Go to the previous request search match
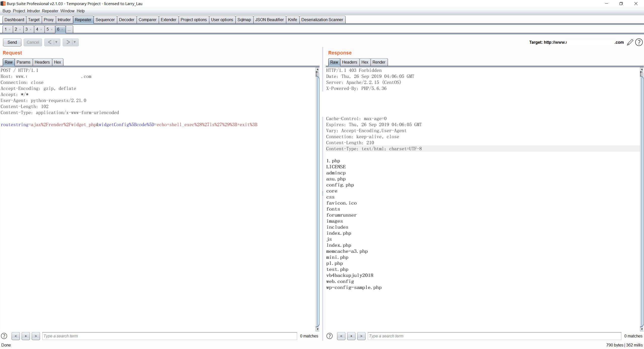Viewport: 644px width, 349px height. tap(16, 336)
